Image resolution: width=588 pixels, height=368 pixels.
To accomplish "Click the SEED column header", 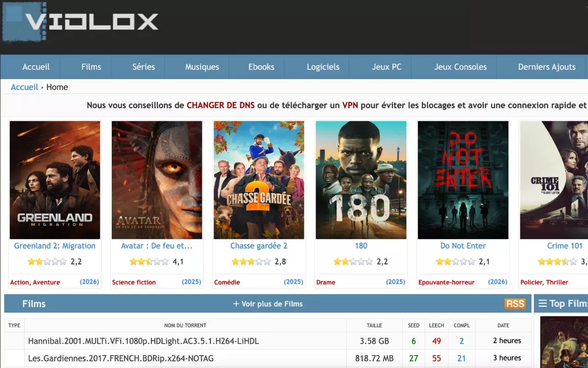I will (413, 325).
